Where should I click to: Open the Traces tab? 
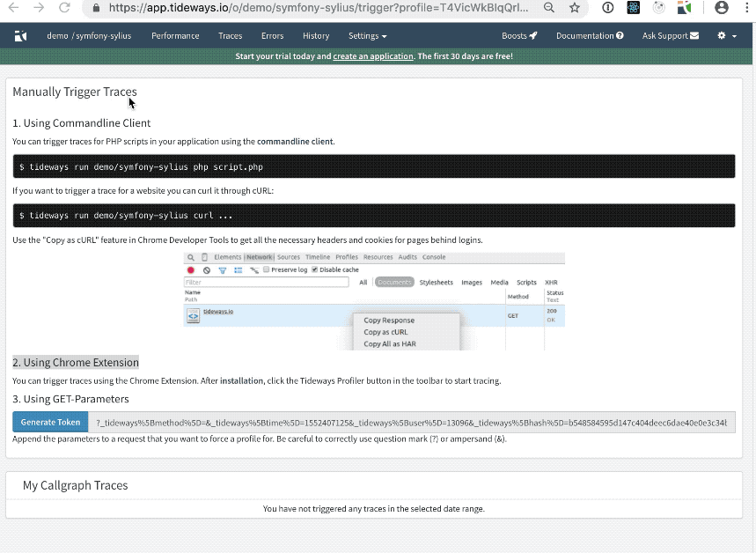(x=230, y=36)
